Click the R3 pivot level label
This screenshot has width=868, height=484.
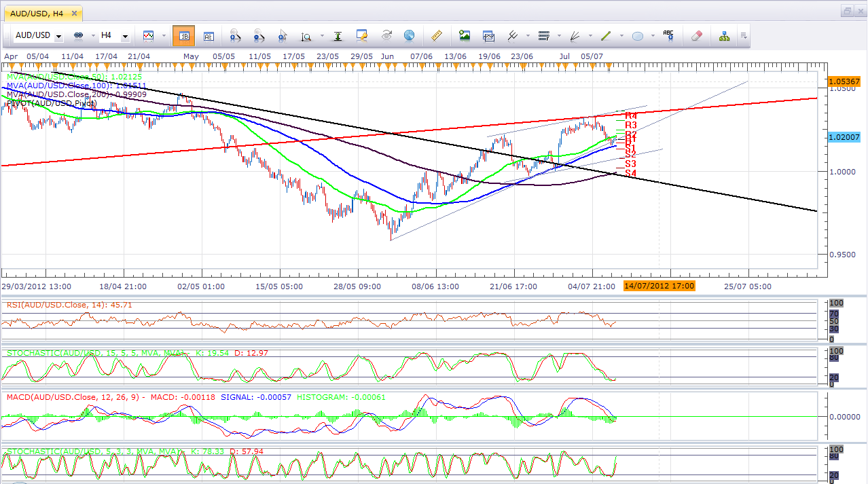tap(631, 125)
